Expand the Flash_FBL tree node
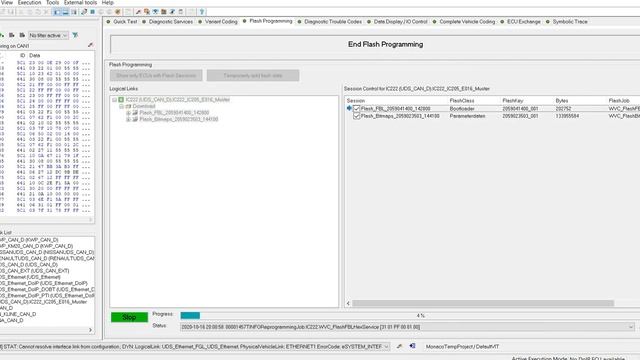 128,113
